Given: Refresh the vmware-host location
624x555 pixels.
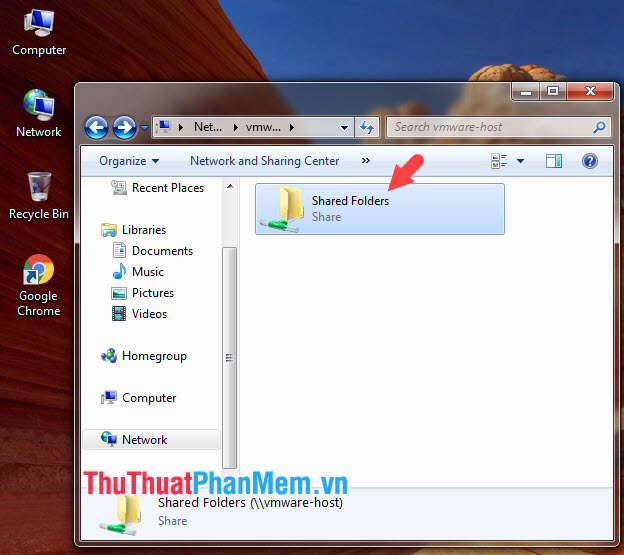Looking at the screenshot, I should 367,127.
